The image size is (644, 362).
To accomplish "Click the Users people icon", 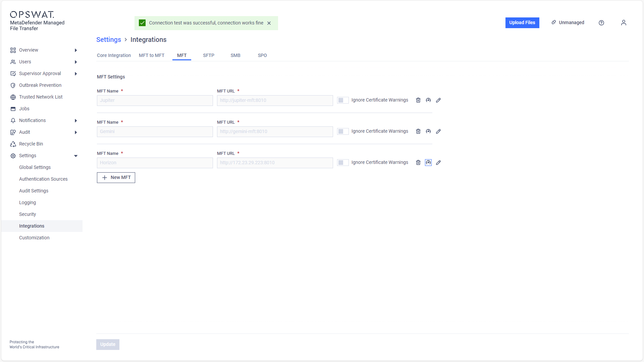I will pos(13,62).
